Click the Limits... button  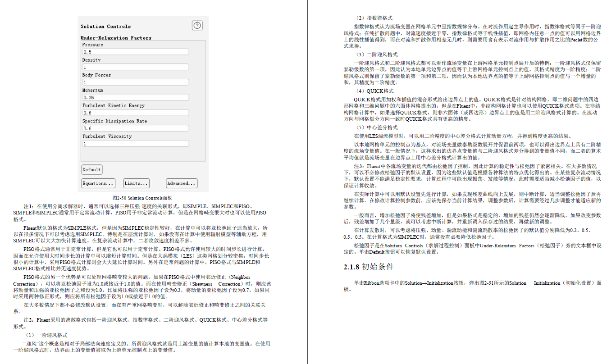[136, 183]
